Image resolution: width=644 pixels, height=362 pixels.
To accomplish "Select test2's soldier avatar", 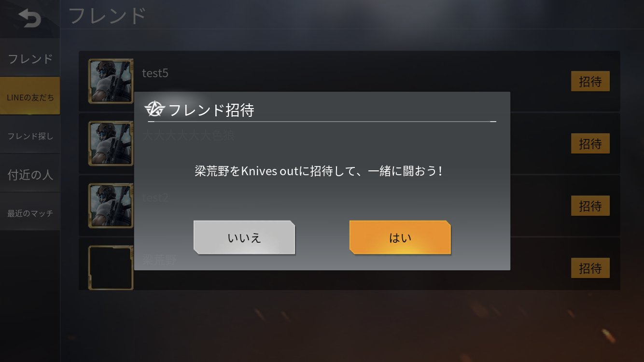I will tap(111, 206).
